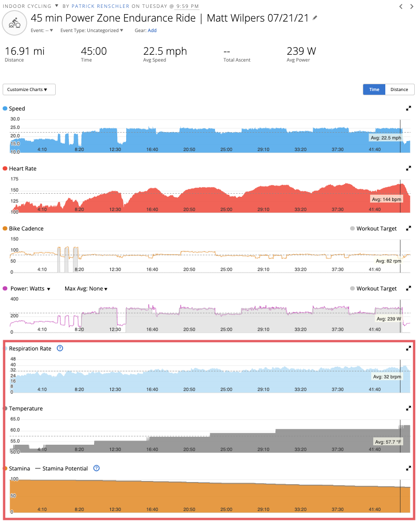The image size is (420, 531).
Task: Click the Avg: 57.7 °F chart label
Action: pos(388,442)
